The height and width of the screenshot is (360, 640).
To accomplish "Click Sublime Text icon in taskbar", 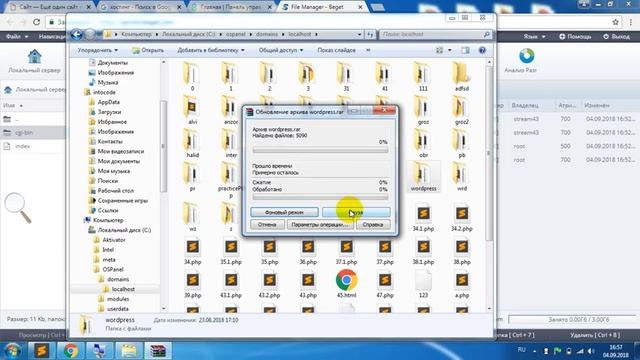I will (x=41, y=351).
